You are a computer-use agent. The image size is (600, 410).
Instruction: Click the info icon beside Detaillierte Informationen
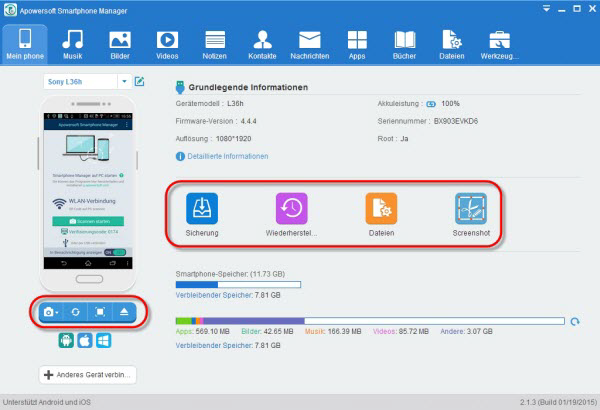[x=180, y=156]
